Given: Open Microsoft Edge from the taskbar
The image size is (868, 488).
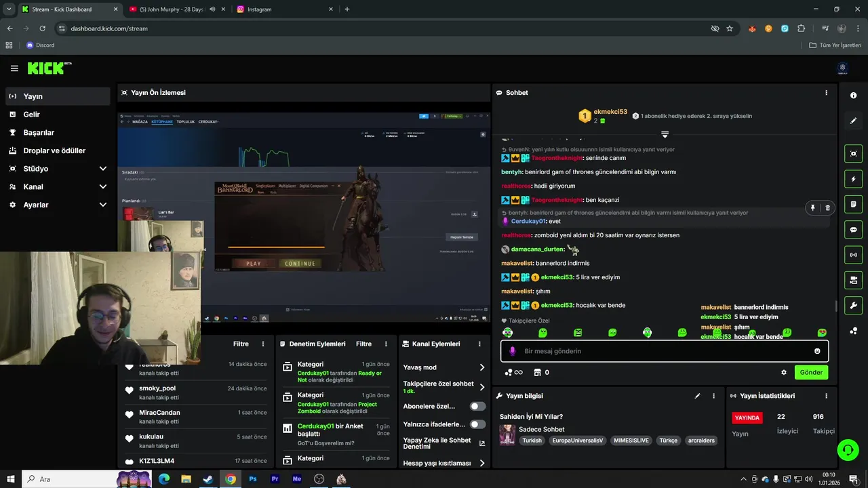Looking at the screenshot, I should point(163,479).
